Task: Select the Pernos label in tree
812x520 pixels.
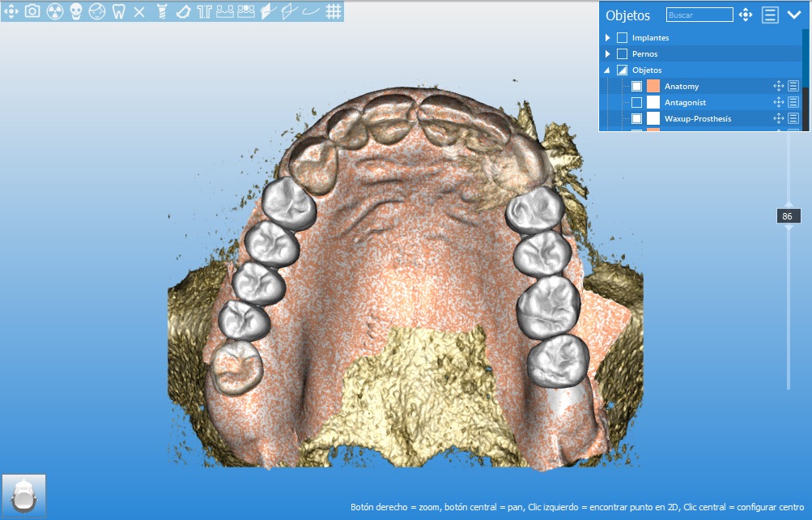Action: click(x=644, y=54)
